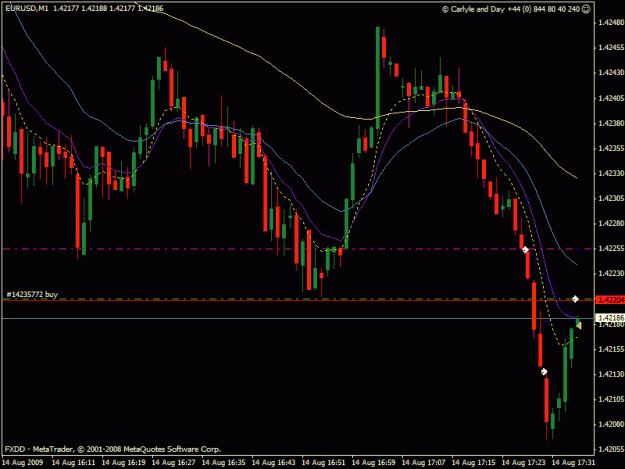Click the '14 Aug 17:15' time label
The height and width of the screenshot is (469, 625).
click(474, 463)
